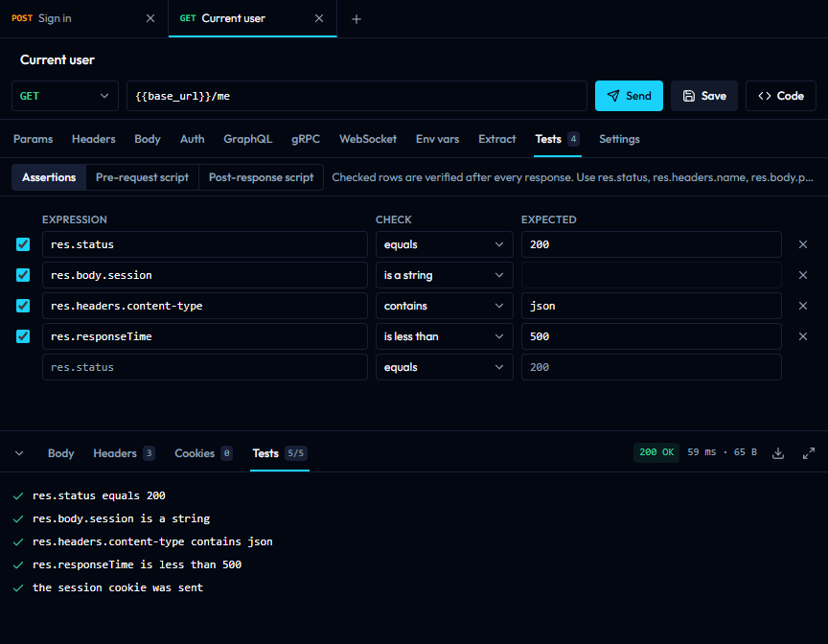Open the Extract tab

[x=497, y=139]
